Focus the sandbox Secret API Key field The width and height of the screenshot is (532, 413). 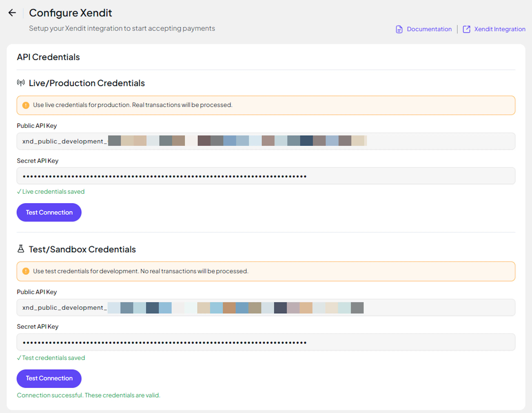pyautogui.click(x=265, y=342)
